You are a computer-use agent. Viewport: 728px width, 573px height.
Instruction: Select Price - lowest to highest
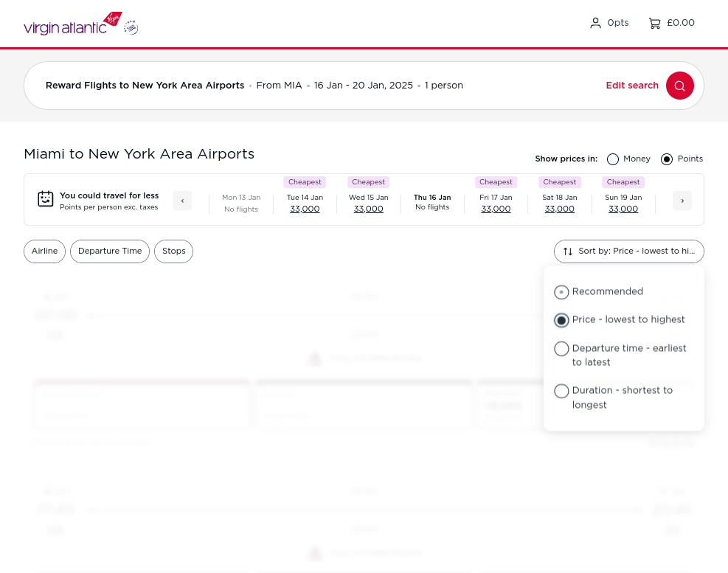coord(620,320)
